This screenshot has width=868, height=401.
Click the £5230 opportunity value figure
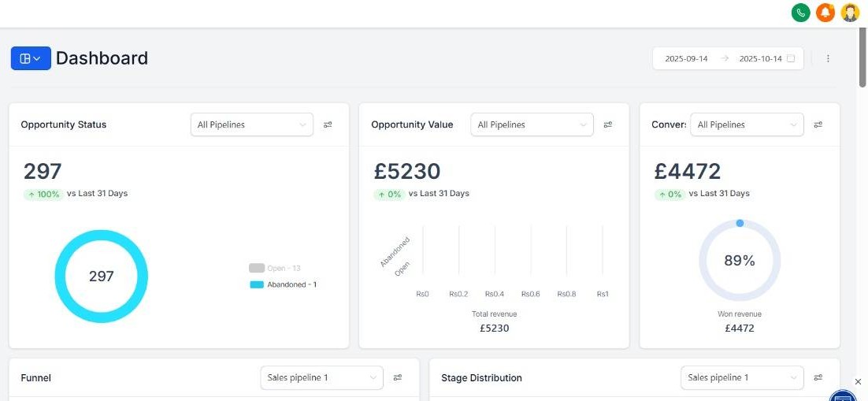[x=407, y=171]
